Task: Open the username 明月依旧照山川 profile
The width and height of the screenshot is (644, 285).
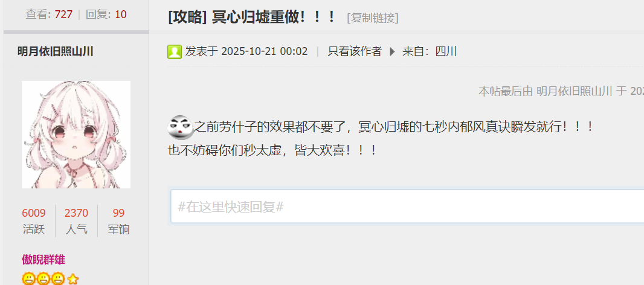Action: click(56, 51)
